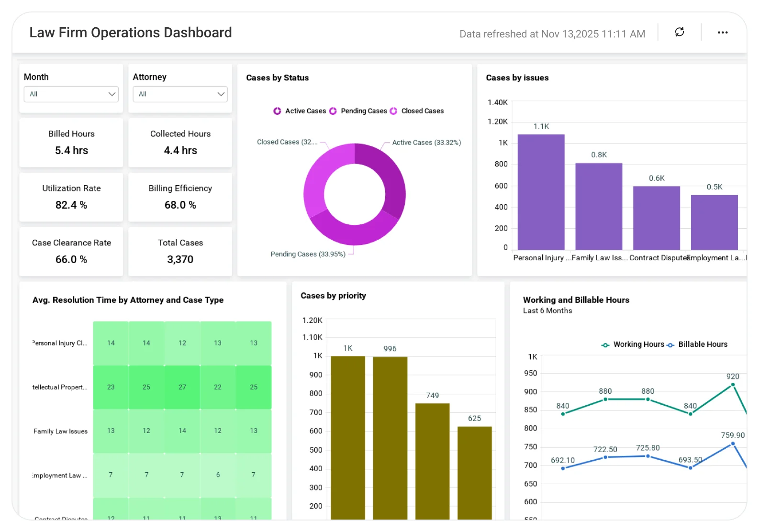
Task: Click the heatmap cell showing 23
Action: click(x=111, y=387)
